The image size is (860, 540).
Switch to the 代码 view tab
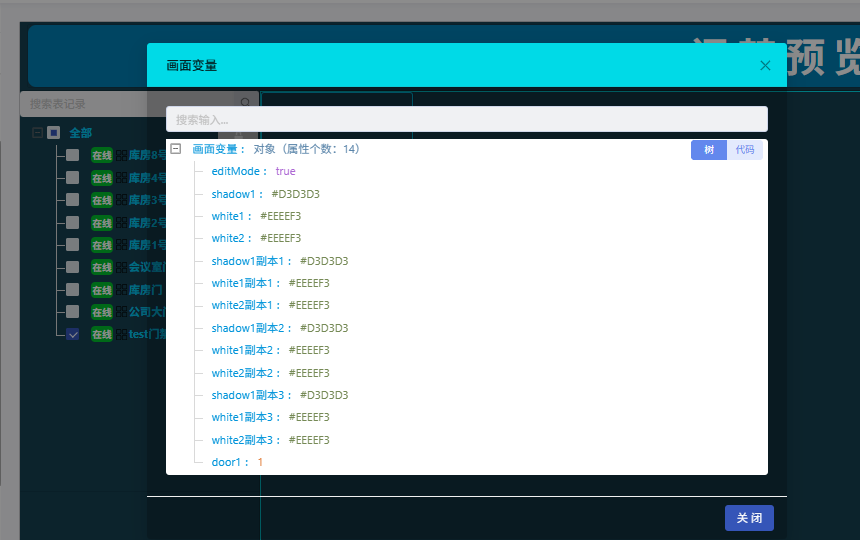(745, 150)
